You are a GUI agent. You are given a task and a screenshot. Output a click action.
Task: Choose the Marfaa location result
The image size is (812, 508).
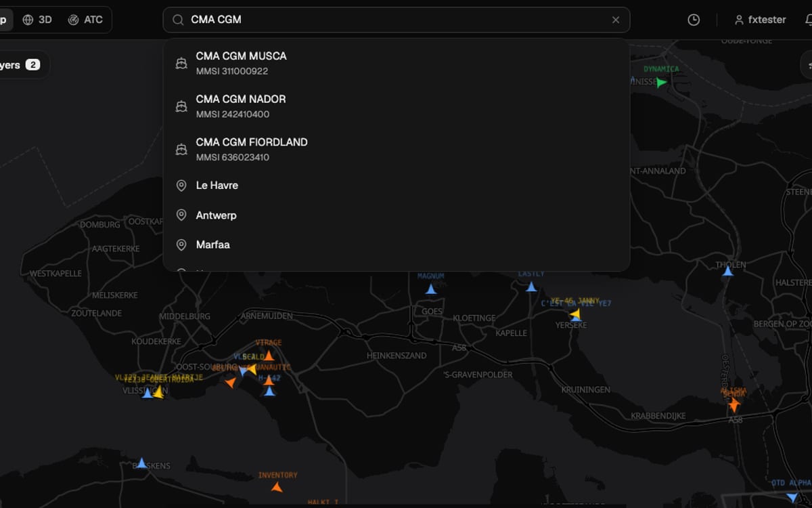397,245
